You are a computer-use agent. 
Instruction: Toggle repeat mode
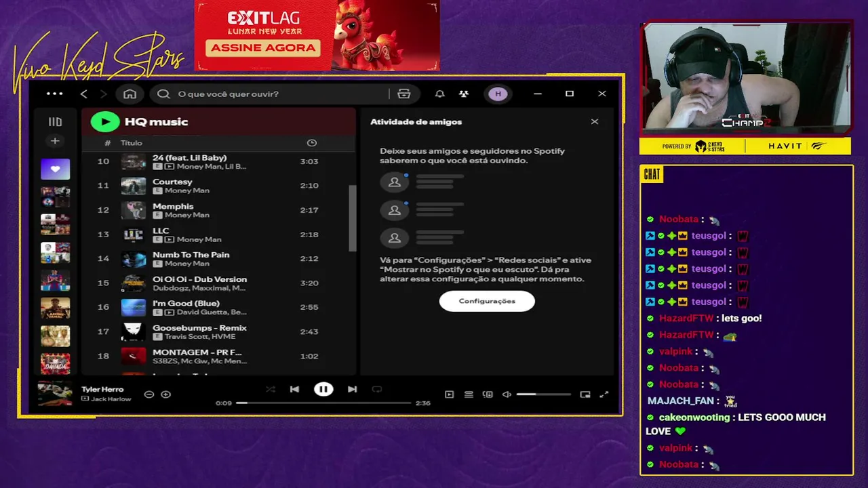tap(377, 389)
